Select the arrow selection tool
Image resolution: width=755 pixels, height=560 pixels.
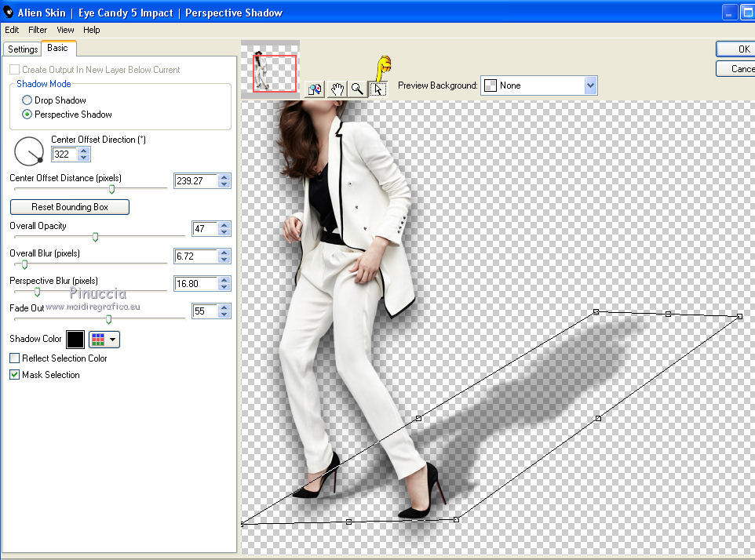click(377, 89)
